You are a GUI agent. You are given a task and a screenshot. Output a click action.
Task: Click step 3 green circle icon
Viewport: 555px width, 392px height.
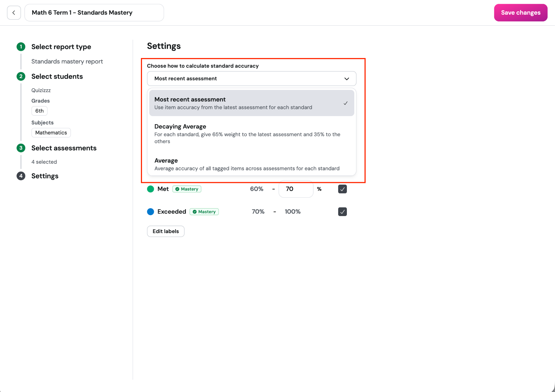tap(21, 148)
